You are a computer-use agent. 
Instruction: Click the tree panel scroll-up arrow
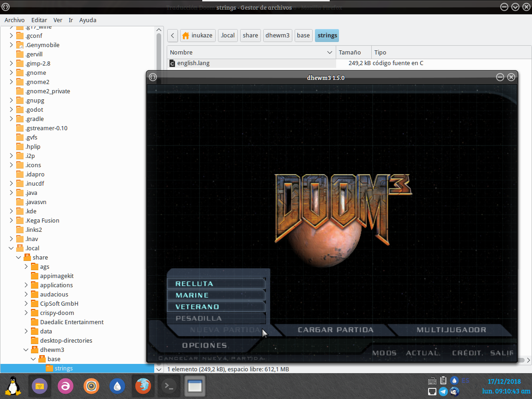[158, 30]
